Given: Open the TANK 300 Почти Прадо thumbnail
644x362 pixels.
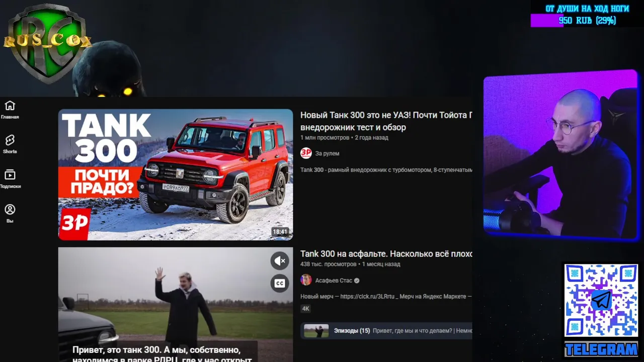Looking at the screenshot, I should coord(176,174).
